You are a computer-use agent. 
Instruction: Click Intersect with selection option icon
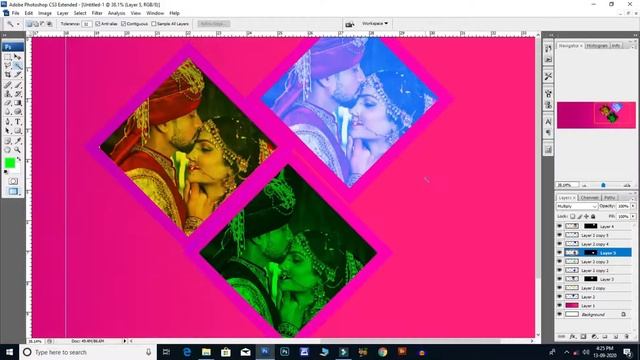tap(49, 24)
